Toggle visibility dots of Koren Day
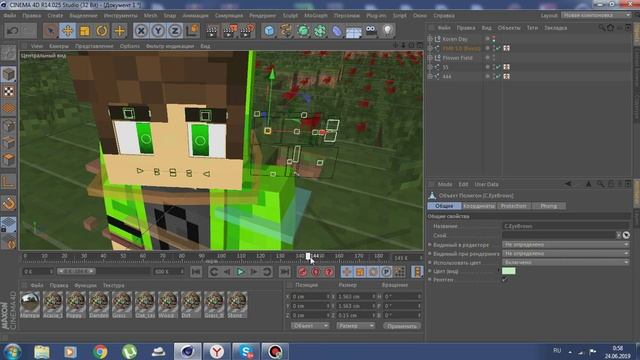640x360 pixels. pos(494,39)
